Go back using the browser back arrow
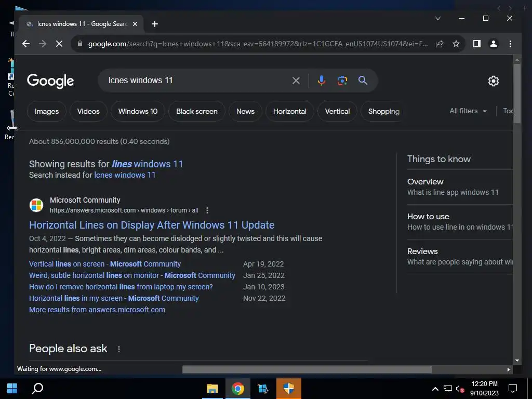 pyautogui.click(x=26, y=44)
